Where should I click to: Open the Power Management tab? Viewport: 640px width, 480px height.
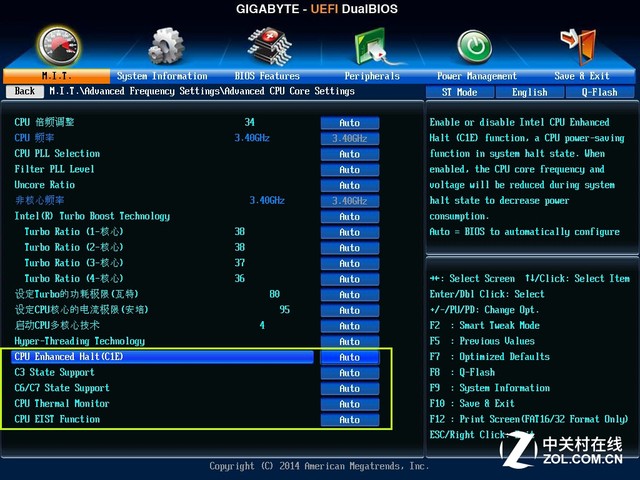click(477, 76)
